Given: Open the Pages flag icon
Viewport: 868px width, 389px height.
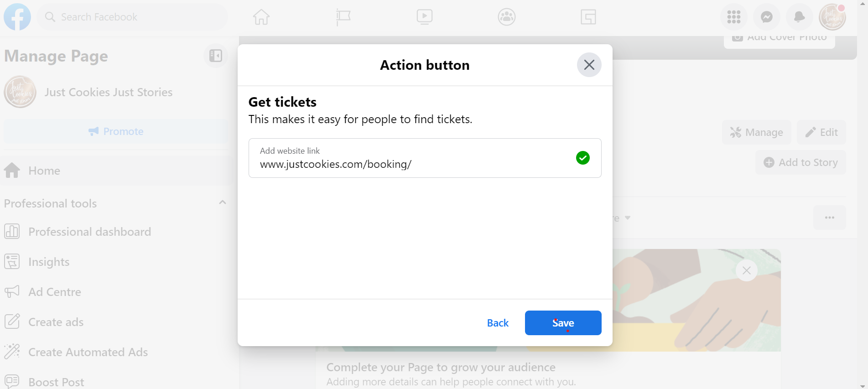Looking at the screenshot, I should click(x=343, y=17).
